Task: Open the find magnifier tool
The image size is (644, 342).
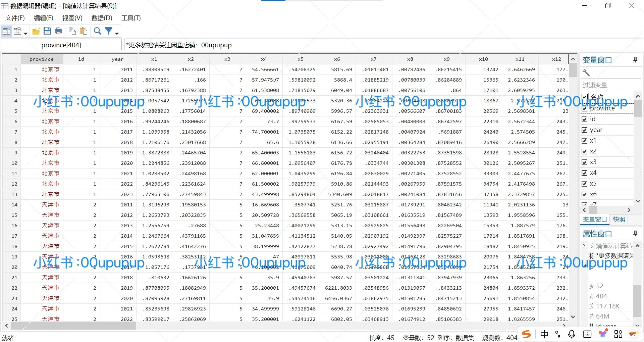Action: 98,31
